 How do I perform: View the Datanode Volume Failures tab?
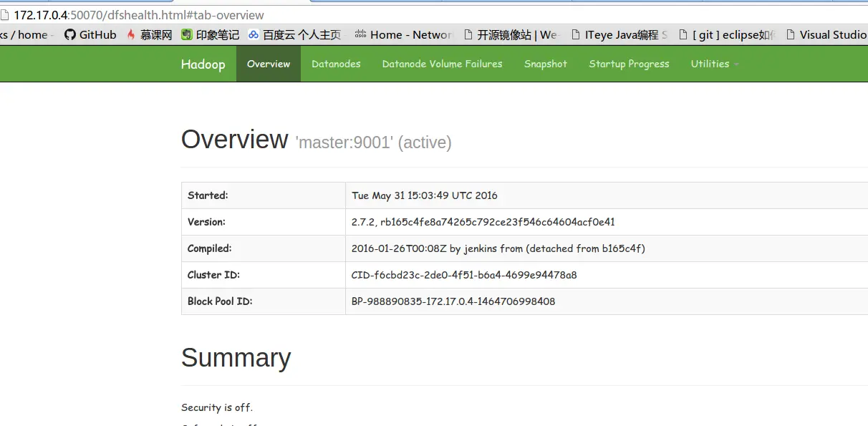[x=442, y=64]
